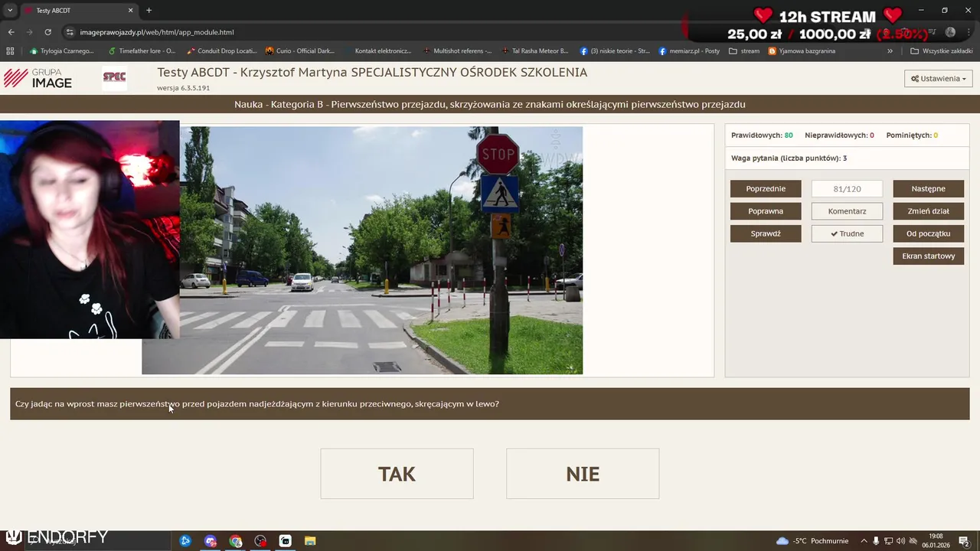
Task: Open Tal Rasha Meteor B... bookmark
Action: pos(535,51)
